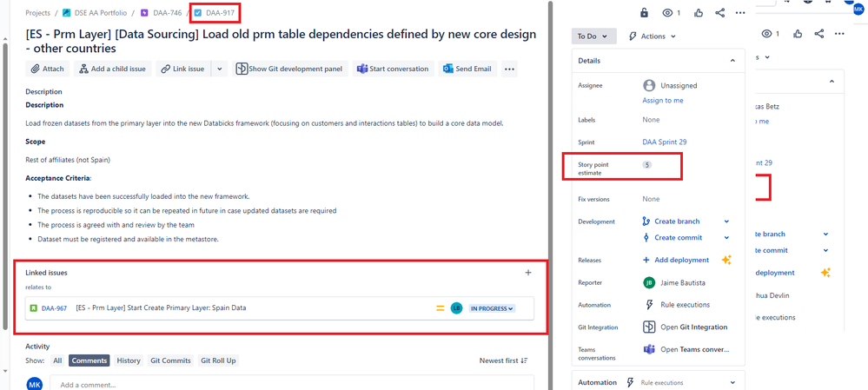Click Assign to me link
868x390 pixels.
pos(663,101)
